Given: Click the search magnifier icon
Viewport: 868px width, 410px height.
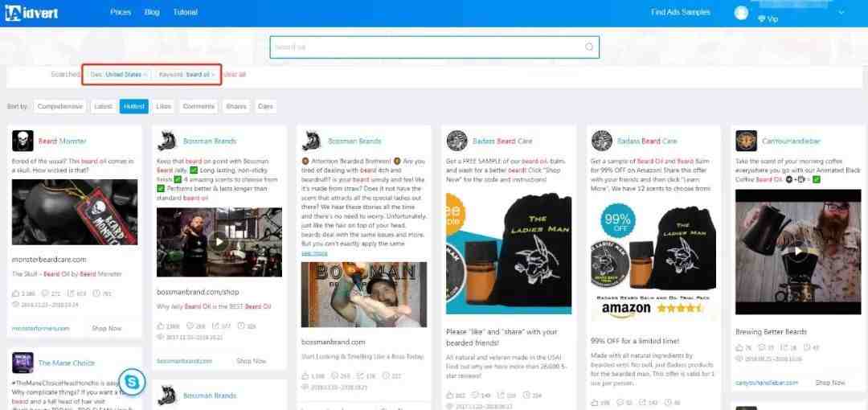Looking at the screenshot, I should pyautogui.click(x=589, y=47).
